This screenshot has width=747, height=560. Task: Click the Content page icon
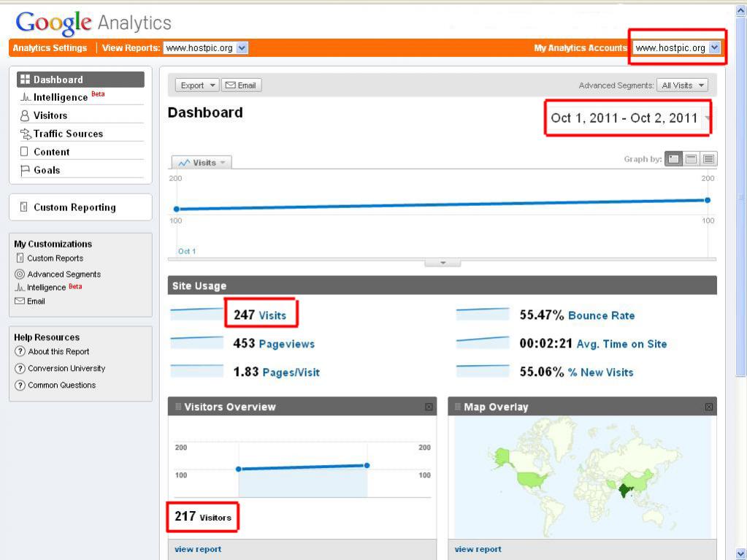(24, 152)
